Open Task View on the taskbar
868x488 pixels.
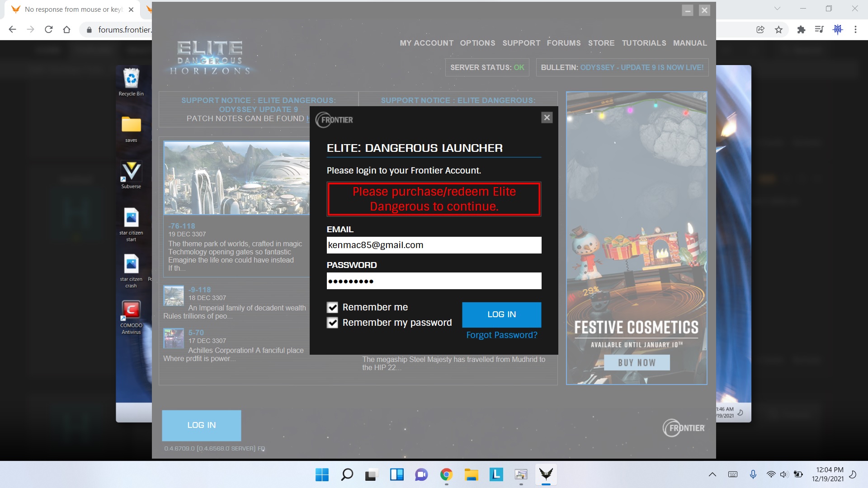click(x=371, y=474)
